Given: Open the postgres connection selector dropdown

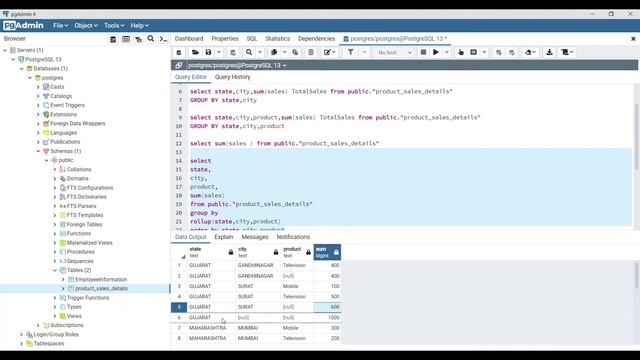Looking at the screenshot, I should click(x=237, y=65).
